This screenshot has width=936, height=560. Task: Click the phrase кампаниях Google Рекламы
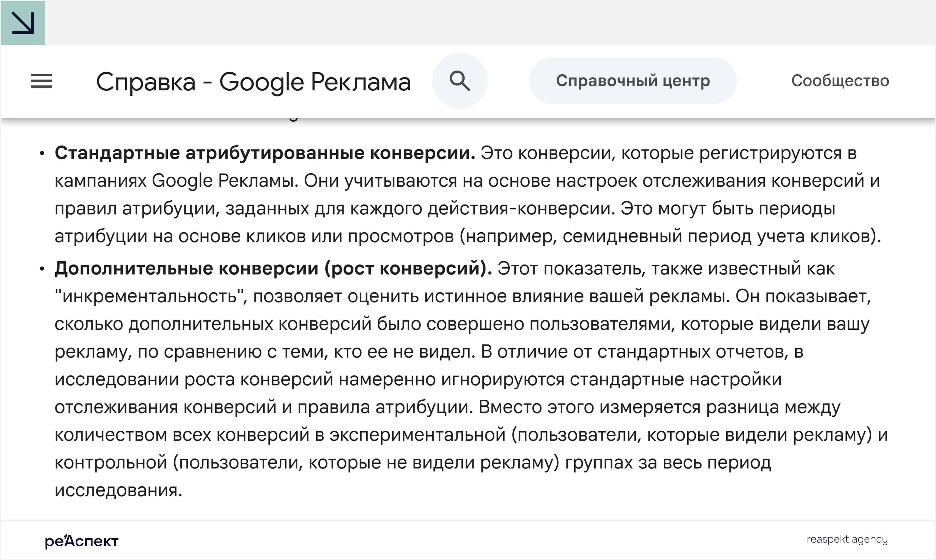coord(176,181)
